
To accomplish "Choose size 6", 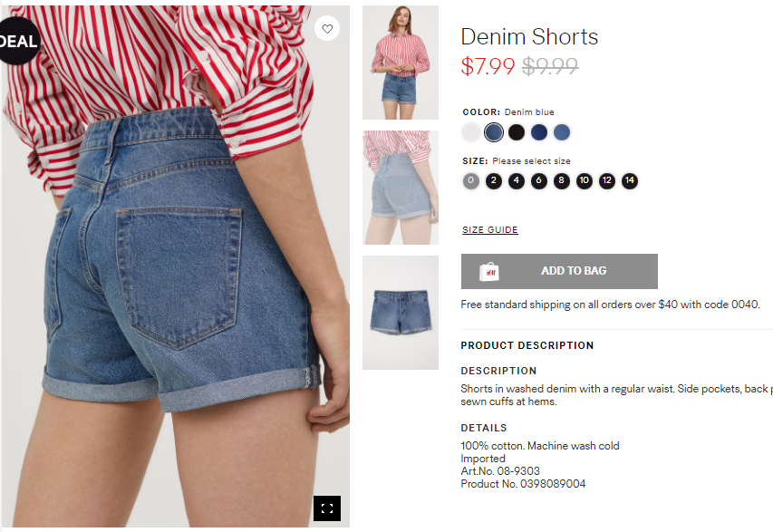I will 539,181.
